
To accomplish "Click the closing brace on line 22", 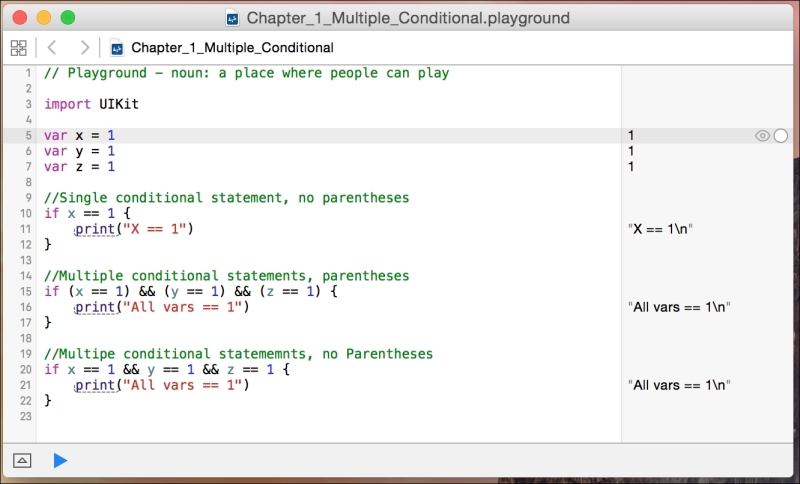I will pos(47,400).
